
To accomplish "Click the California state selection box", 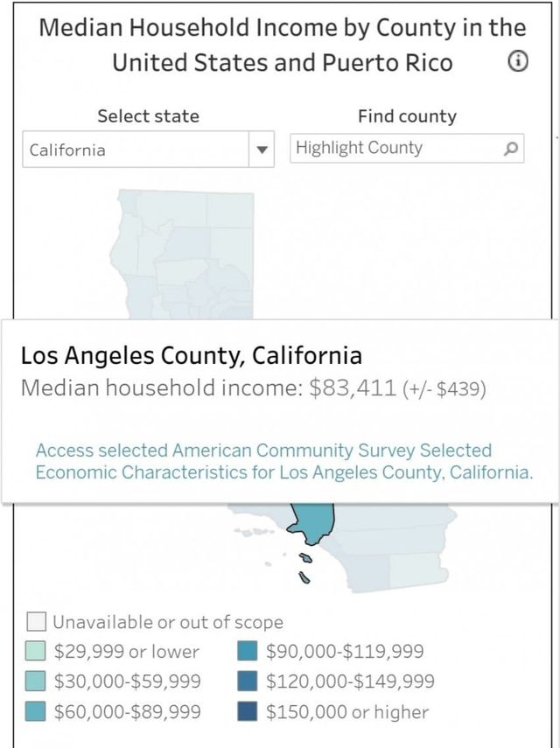I will coord(136,150).
